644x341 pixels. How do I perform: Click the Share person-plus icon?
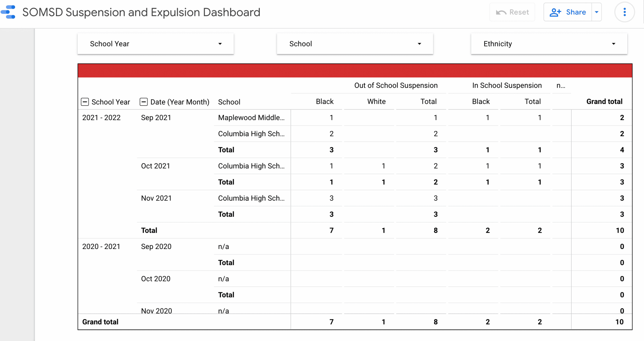coord(555,12)
